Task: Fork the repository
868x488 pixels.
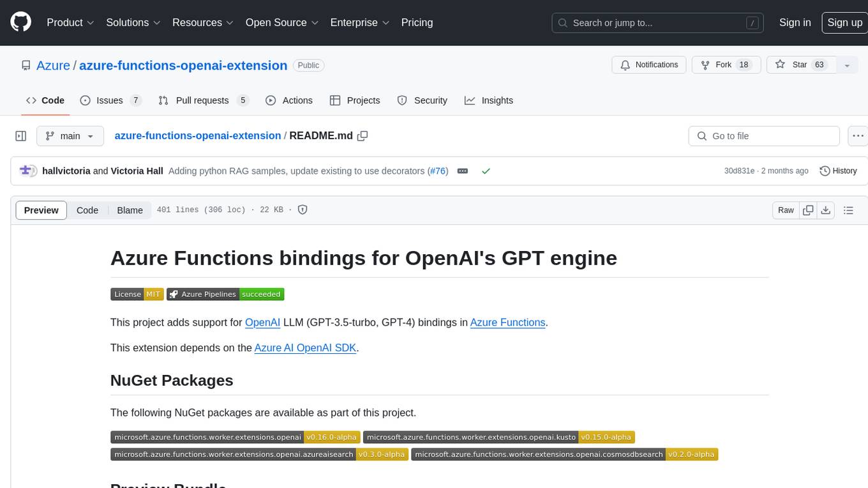Action: pyautogui.click(x=726, y=65)
